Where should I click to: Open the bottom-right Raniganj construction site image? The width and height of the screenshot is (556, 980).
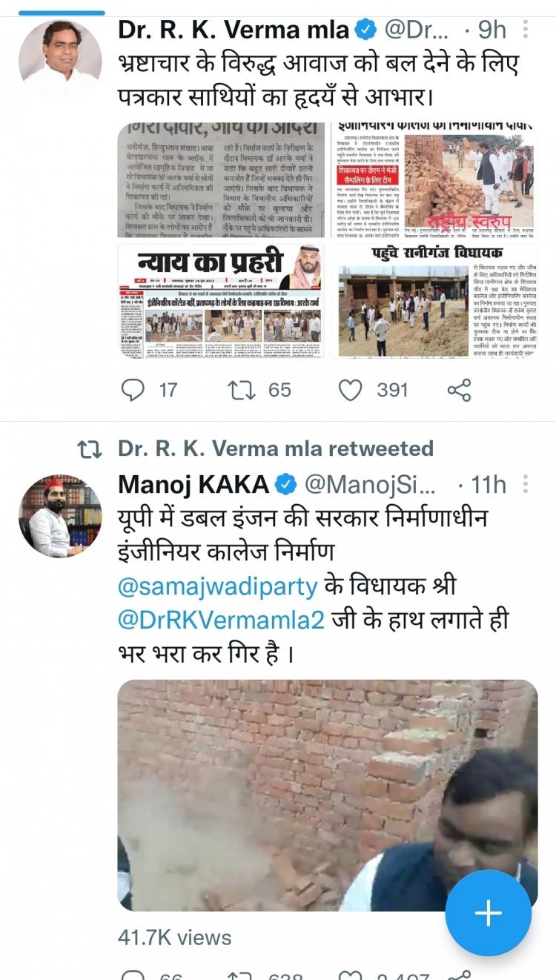(x=433, y=300)
